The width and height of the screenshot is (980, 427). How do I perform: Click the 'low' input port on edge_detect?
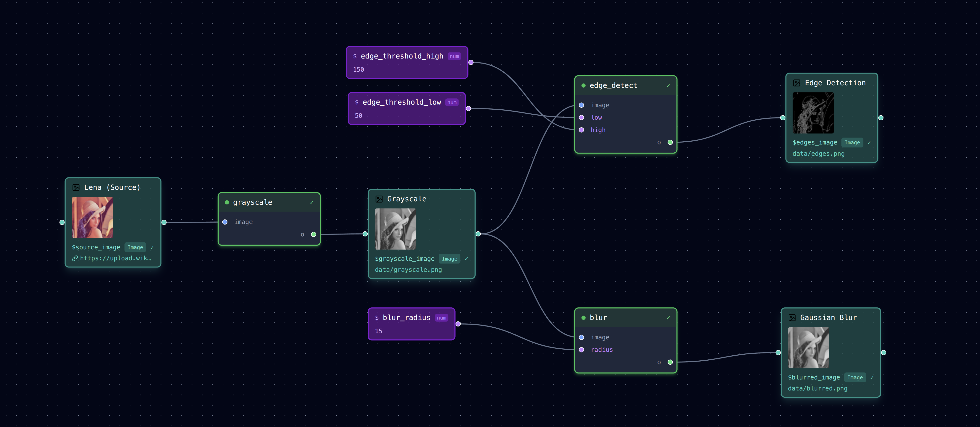(x=581, y=117)
